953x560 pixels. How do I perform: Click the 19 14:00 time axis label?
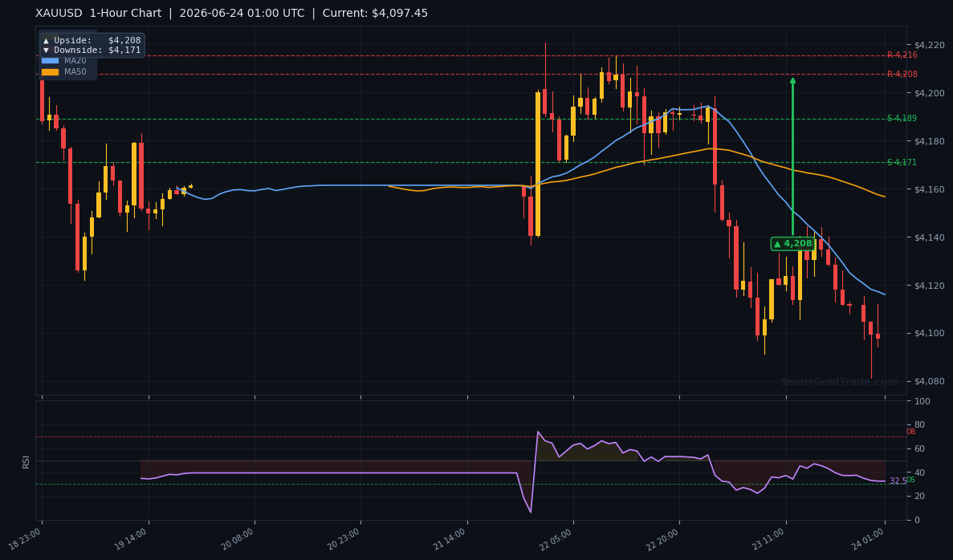tap(132, 538)
